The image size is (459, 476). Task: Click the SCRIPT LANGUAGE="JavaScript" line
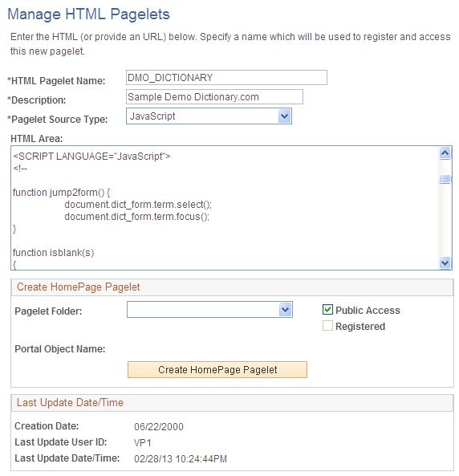[91, 157]
